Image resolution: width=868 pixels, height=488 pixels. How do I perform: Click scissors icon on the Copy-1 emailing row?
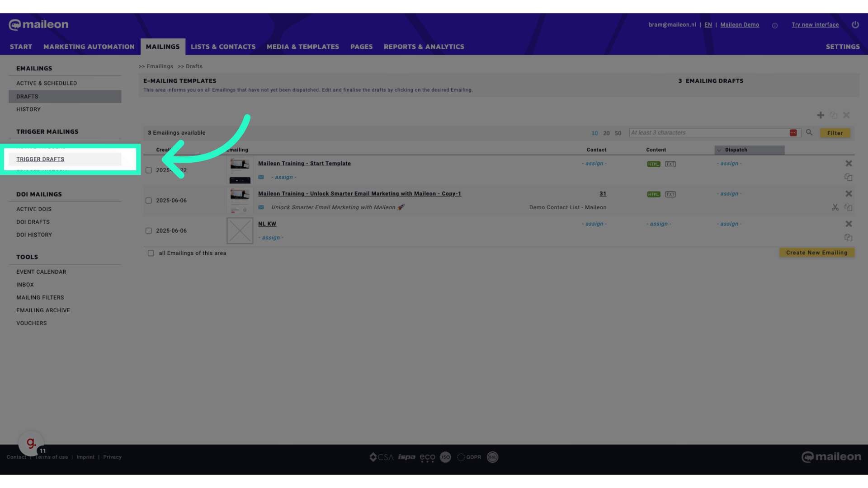tap(835, 207)
